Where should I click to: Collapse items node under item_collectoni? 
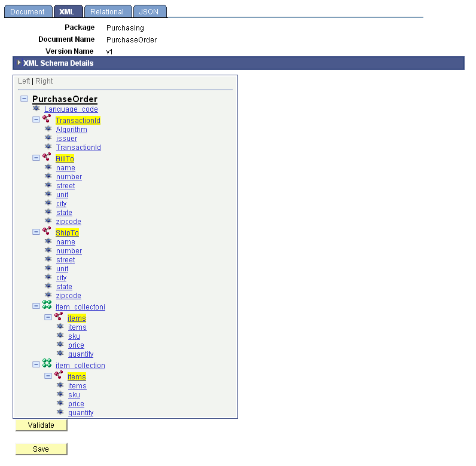tap(48, 317)
